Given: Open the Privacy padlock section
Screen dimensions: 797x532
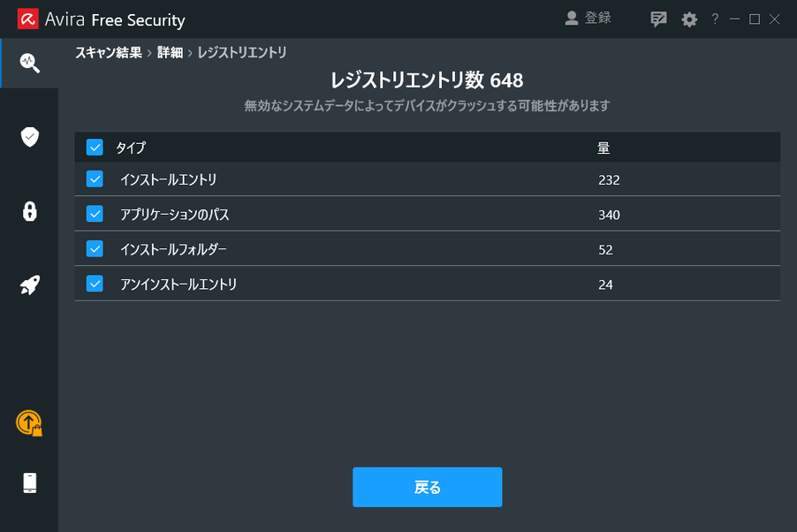Looking at the screenshot, I should click(x=30, y=211).
